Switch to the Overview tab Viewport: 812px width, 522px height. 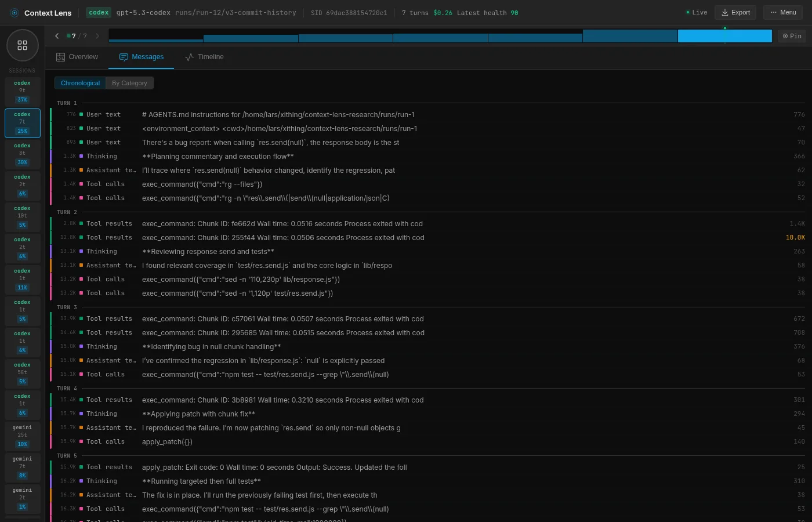[x=77, y=56]
